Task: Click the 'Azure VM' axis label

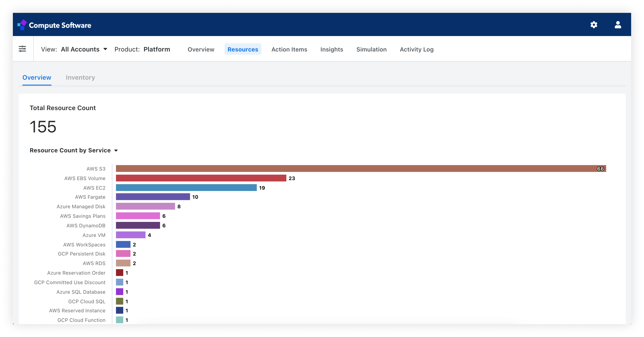Action: coord(94,235)
